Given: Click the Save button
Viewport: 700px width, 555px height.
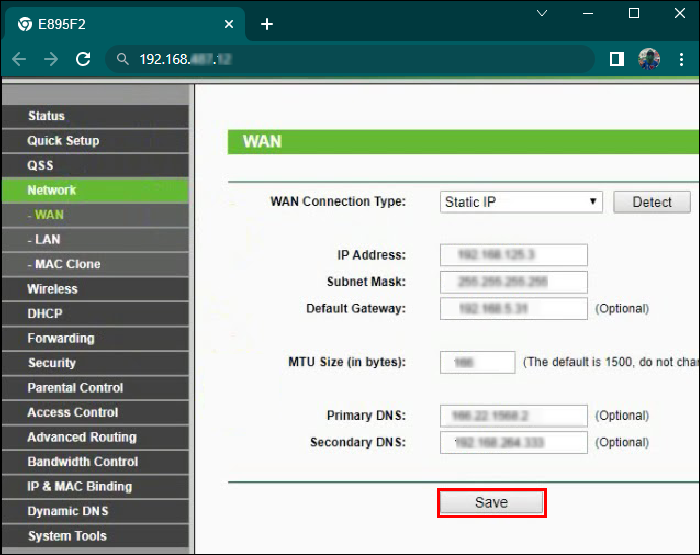Looking at the screenshot, I should [x=492, y=503].
